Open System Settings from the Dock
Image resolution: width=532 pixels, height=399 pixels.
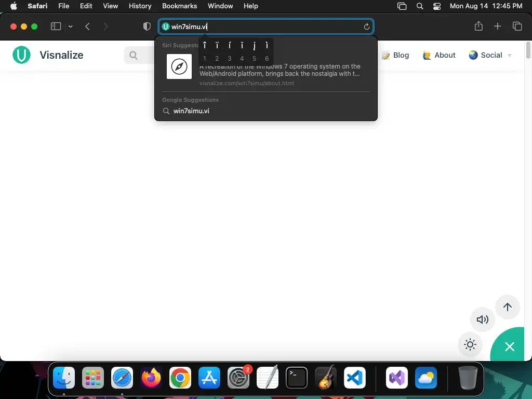[x=238, y=378]
